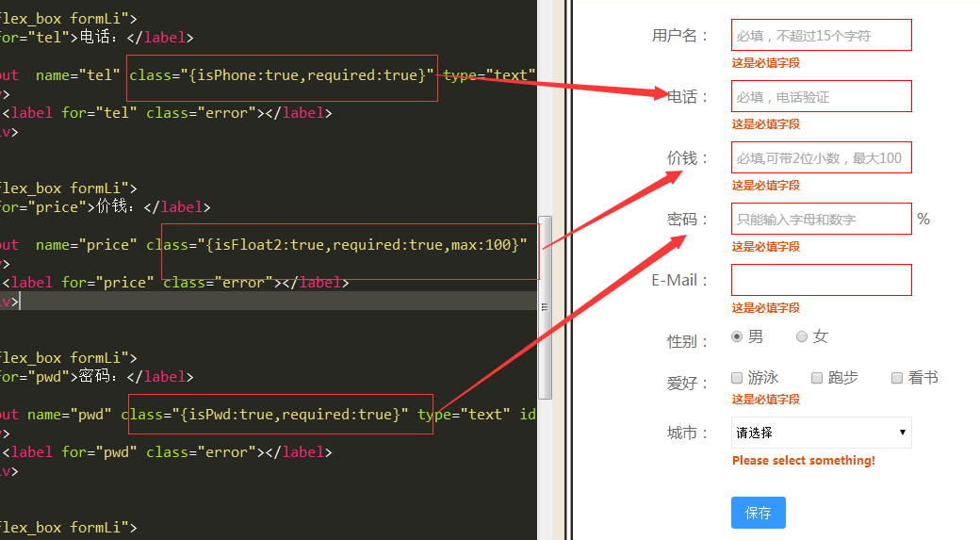Screen dimensions: 980x540
Task: Click the % sign next to password field
Action: (923, 219)
